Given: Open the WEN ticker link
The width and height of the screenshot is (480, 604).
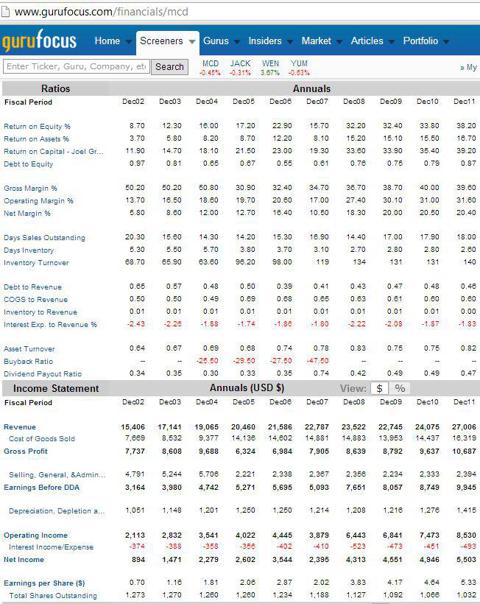Looking at the screenshot, I should tap(270, 63).
